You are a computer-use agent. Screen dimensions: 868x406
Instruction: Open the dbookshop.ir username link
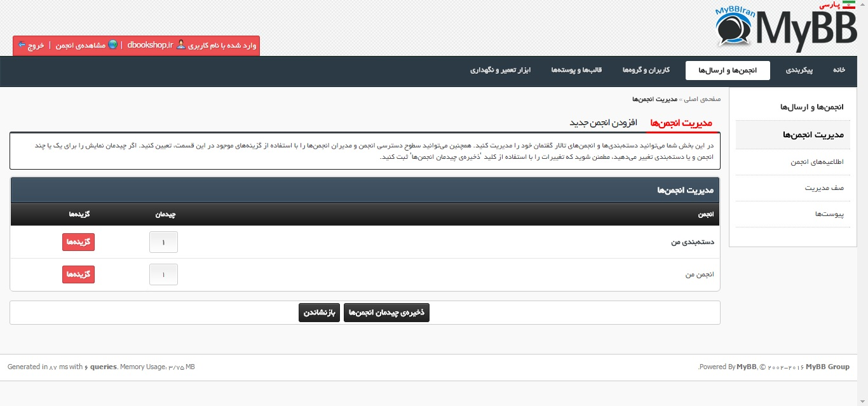coord(150,46)
